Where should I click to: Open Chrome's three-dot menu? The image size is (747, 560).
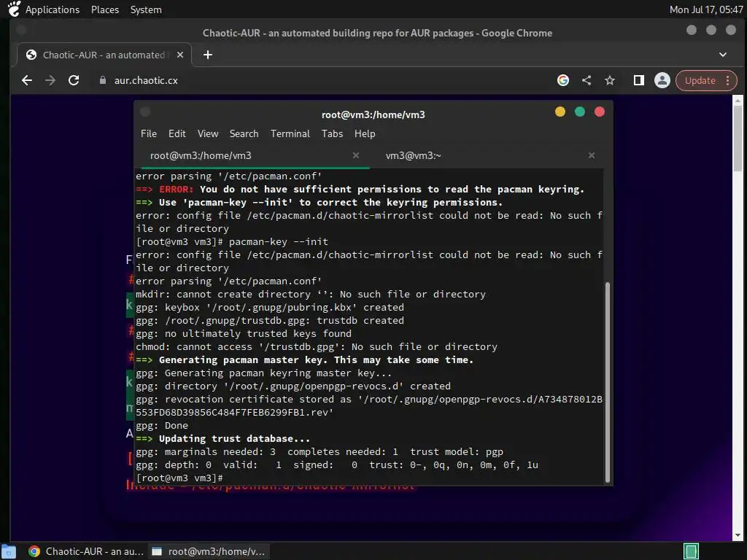point(727,80)
